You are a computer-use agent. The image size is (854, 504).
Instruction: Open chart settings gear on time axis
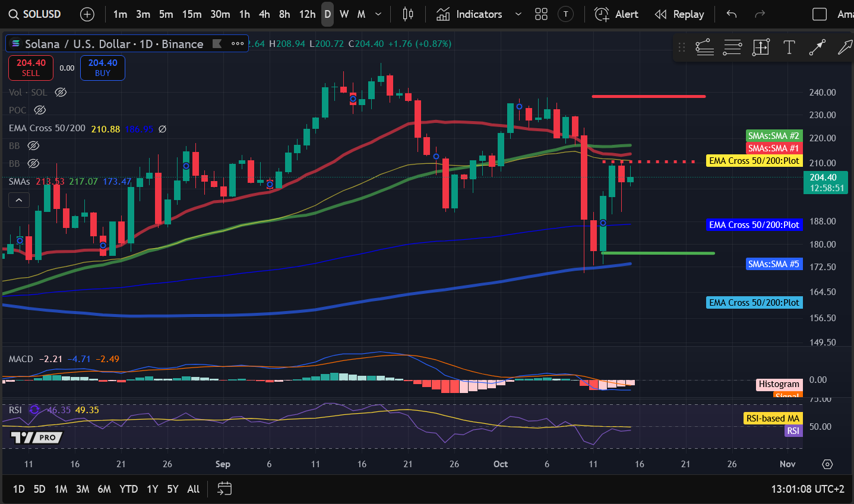point(827,464)
